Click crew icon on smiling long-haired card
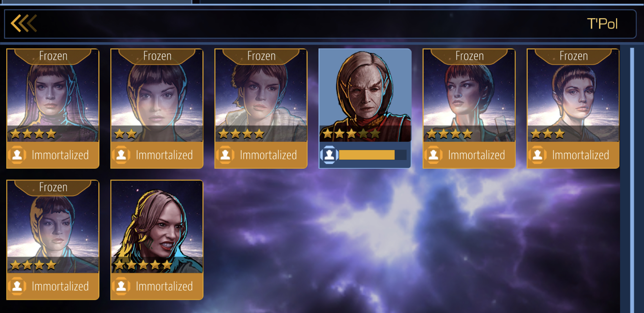 (121, 286)
